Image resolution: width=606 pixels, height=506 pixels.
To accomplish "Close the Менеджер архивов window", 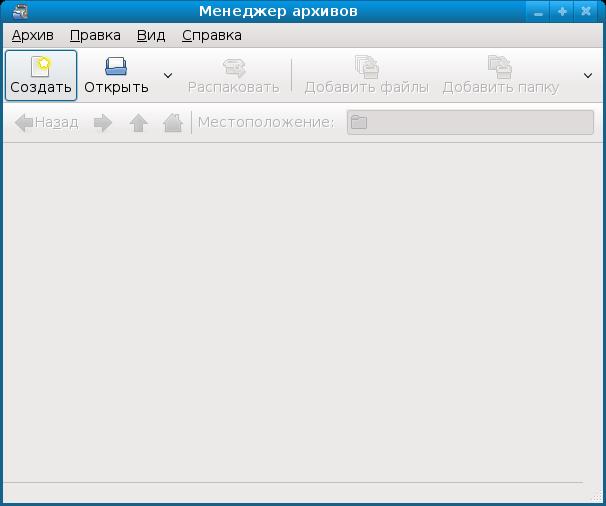I will point(586,12).
